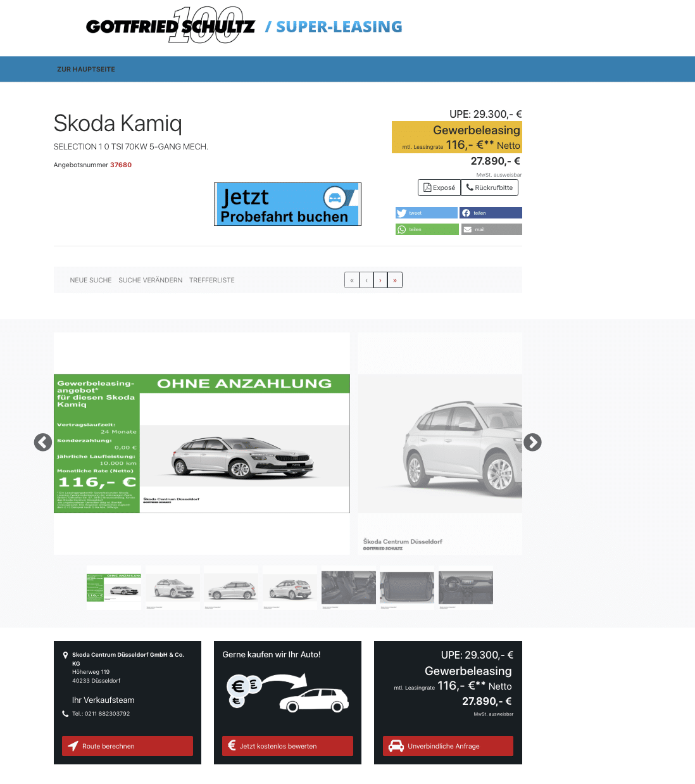Select the sixth thumbnail showing trunk
Image resolution: width=695 pixels, height=784 pixels.
tap(407, 588)
